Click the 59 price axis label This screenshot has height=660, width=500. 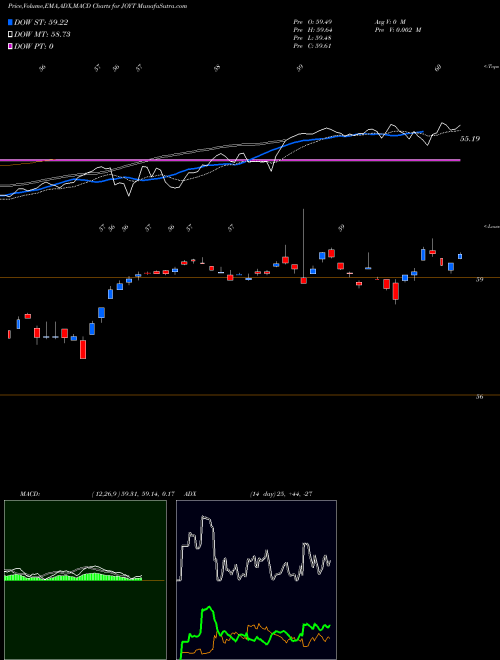pos(479,279)
